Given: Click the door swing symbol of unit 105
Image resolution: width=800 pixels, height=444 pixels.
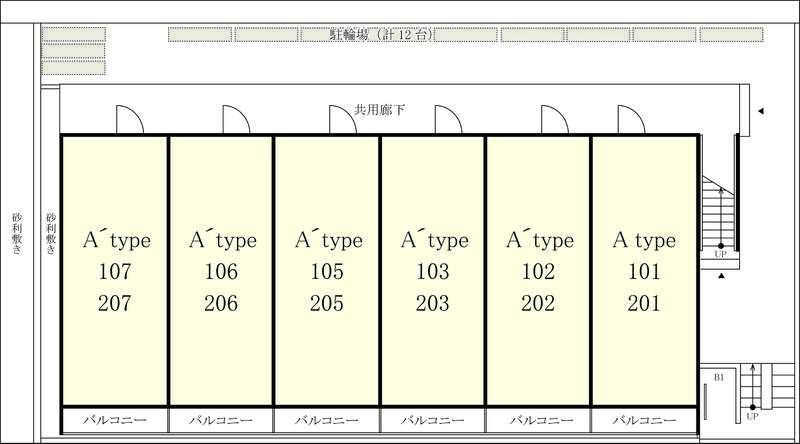Looking at the screenshot, I should click(342, 119).
